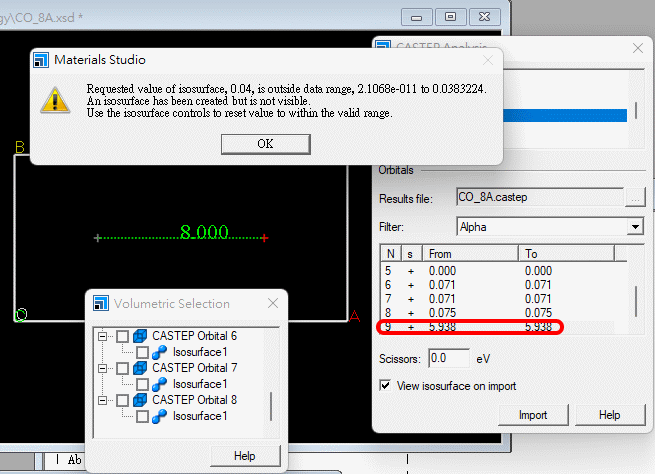The height and width of the screenshot is (474, 655).
Task: Select orbital row 9 with energy 5.938
Action: click(470, 326)
